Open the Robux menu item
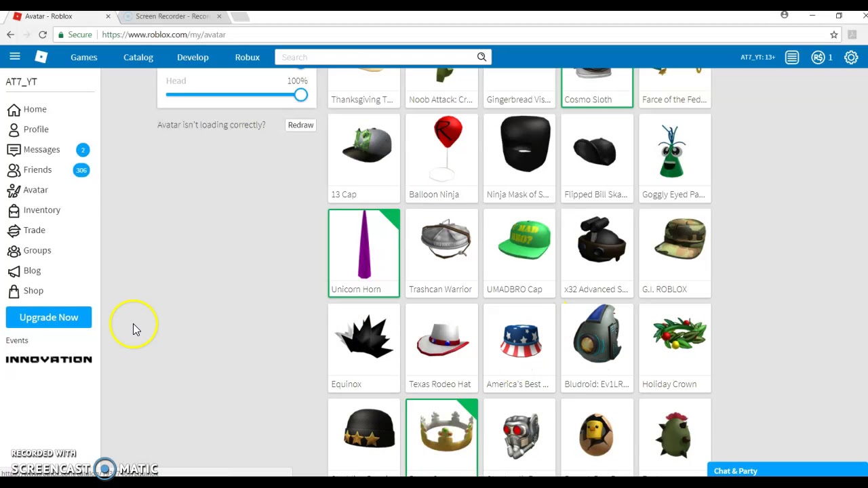This screenshot has height=488, width=868. coord(248,58)
